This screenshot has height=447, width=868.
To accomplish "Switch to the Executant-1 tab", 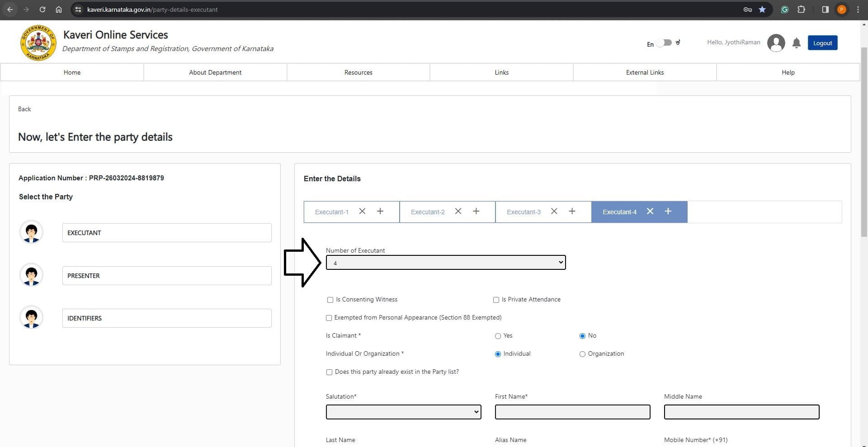I will pos(331,212).
